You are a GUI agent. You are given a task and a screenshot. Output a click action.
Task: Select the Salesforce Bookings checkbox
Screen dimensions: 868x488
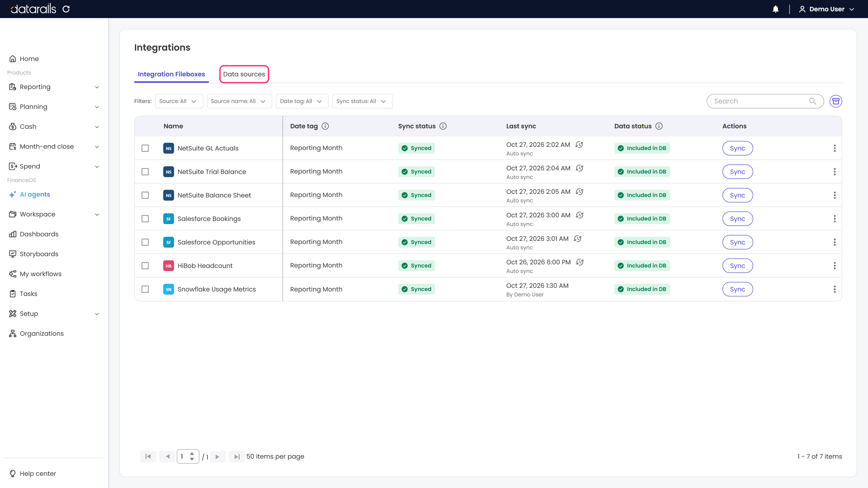(145, 219)
